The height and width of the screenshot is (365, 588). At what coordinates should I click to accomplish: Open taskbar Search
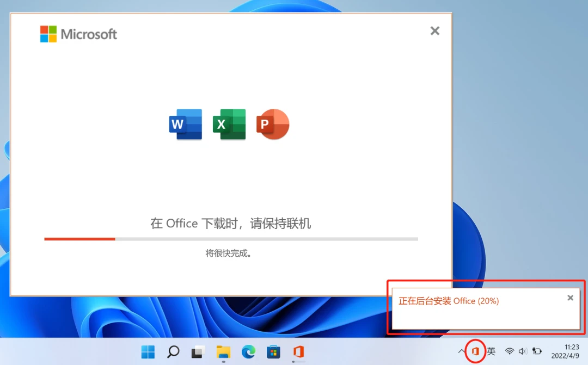tap(173, 352)
